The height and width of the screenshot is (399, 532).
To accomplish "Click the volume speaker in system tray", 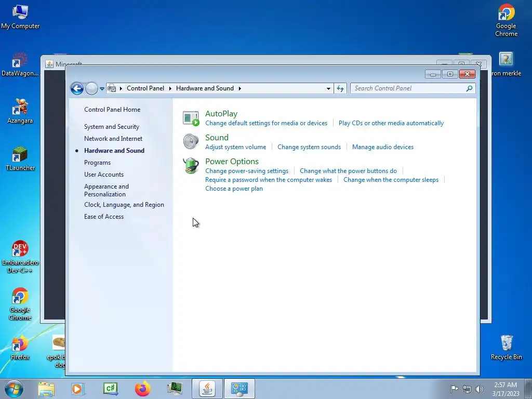I will 480,390.
